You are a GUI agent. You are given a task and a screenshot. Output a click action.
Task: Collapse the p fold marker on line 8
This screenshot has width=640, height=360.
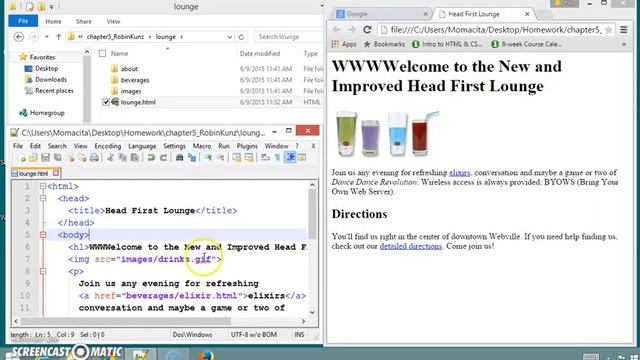[x=43, y=271]
